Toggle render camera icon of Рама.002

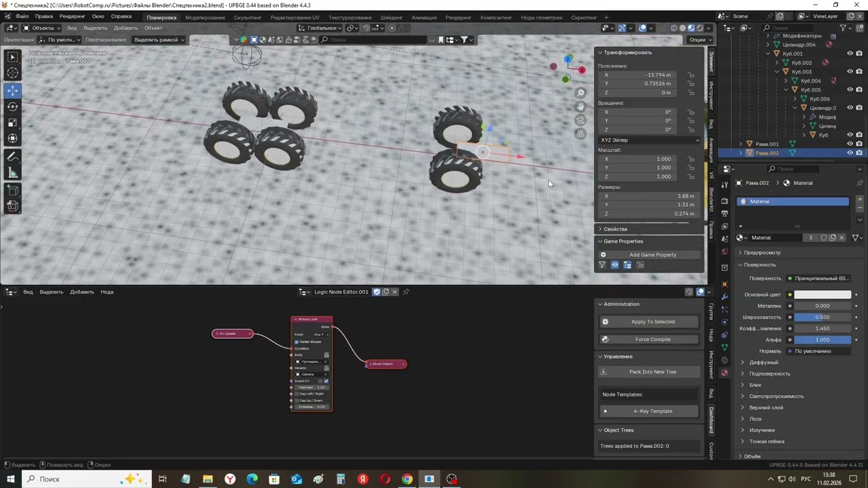[859, 153]
